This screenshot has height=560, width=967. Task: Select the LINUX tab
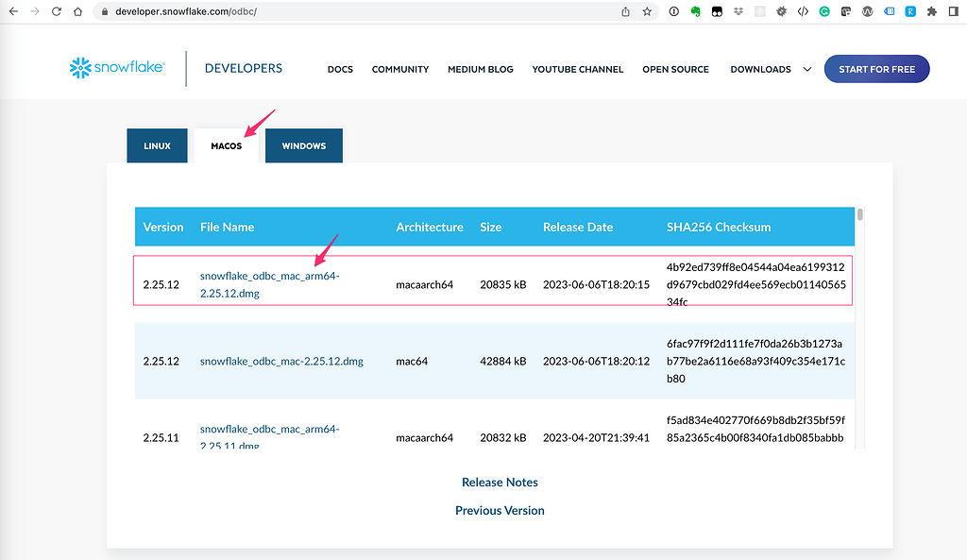(157, 145)
